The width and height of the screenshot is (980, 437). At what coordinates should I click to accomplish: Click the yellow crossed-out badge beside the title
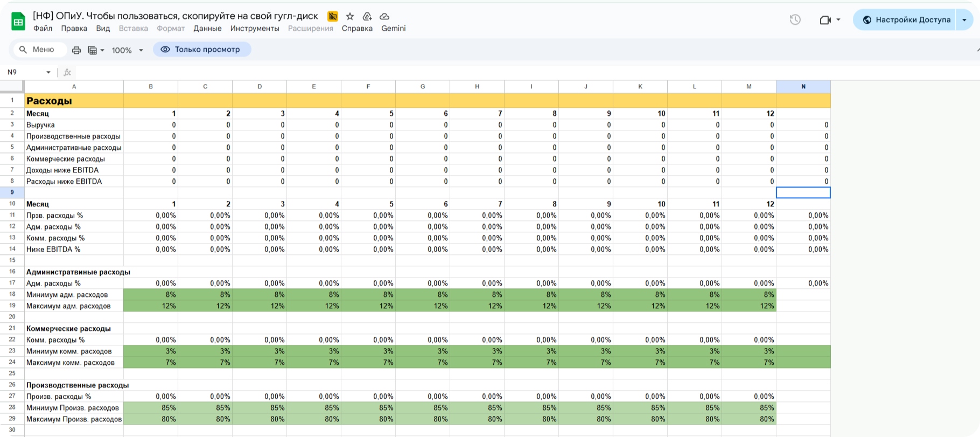pyautogui.click(x=333, y=16)
